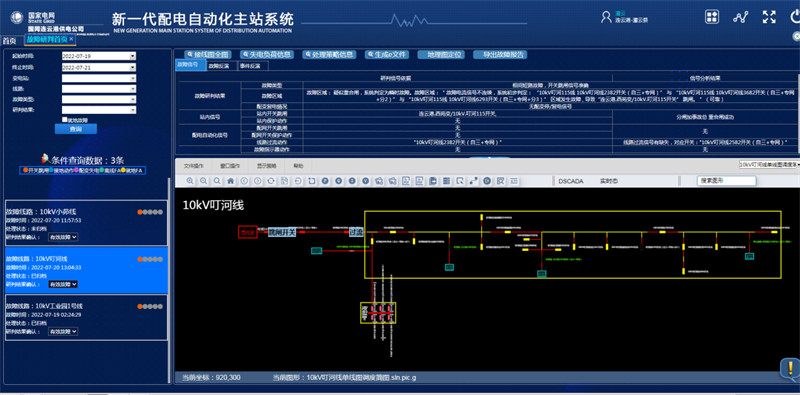Open the 起始时间 date dropdown showing 2022-07-19
This screenshot has width=800, height=395.
pyautogui.click(x=98, y=56)
